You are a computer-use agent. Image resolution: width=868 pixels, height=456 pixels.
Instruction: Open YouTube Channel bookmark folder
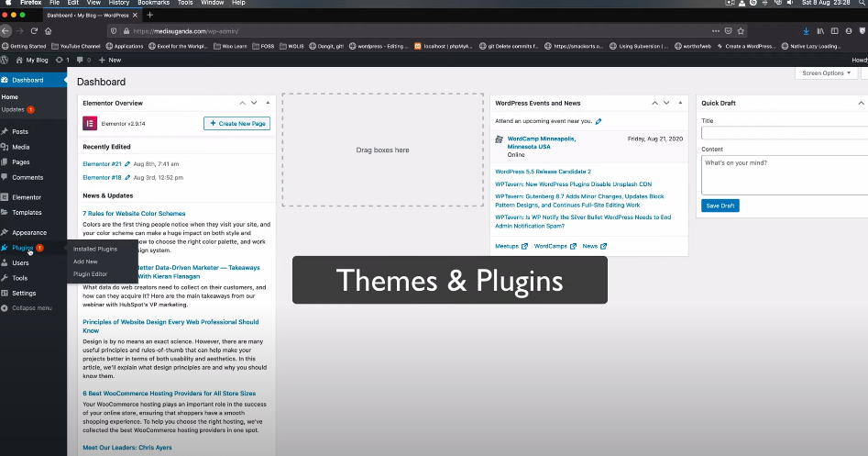pos(76,46)
